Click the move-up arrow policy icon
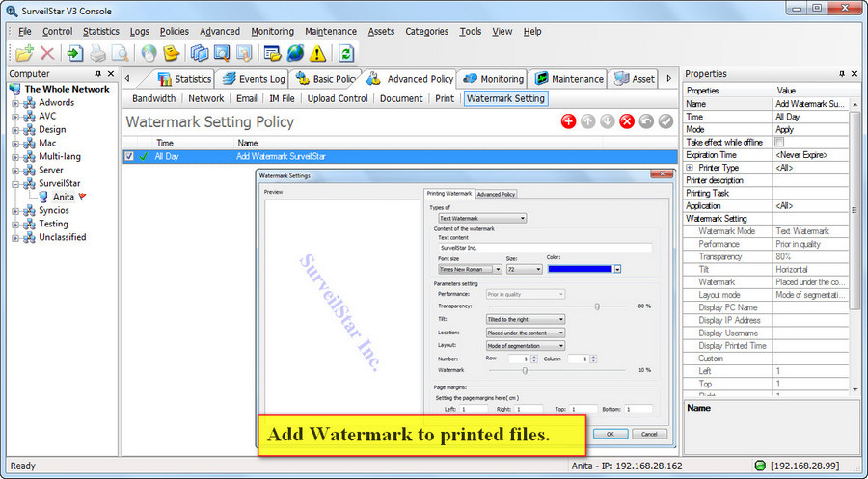Viewport: 868px width, 479px height. [588, 121]
